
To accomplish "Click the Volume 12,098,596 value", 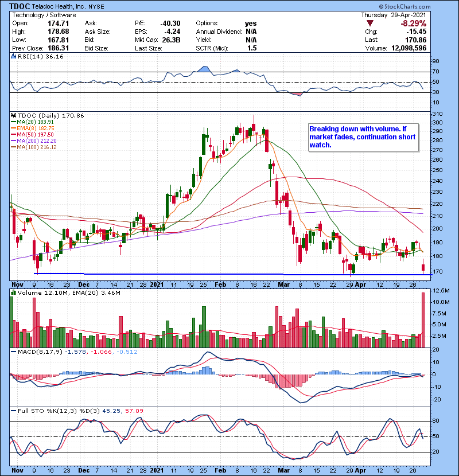I will coord(409,48).
